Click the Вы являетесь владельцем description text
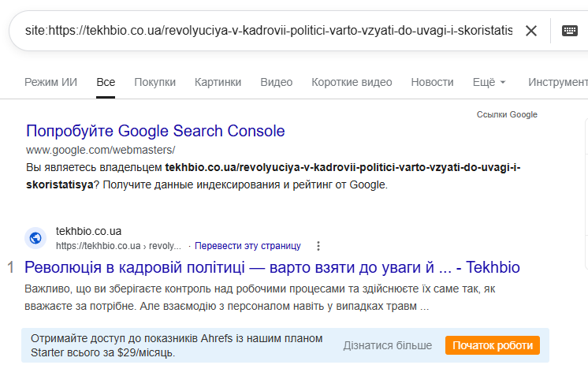The image size is (588, 391). tap(273, 176)
